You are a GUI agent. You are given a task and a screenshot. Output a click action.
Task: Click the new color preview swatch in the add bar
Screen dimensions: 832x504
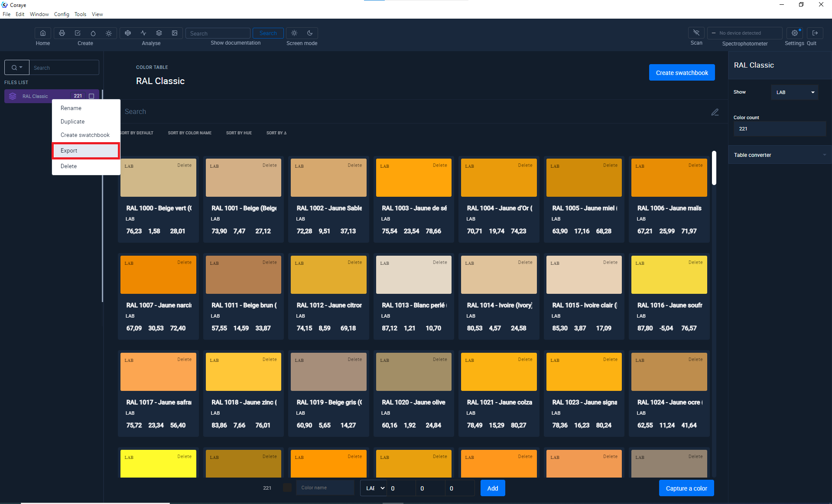pyautogui.click(x=287, y=488)
